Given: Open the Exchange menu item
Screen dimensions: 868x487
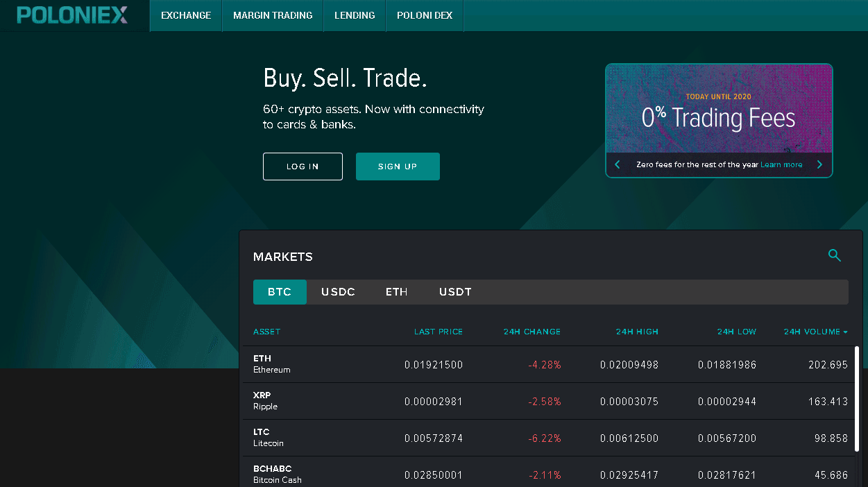Looking at the screenshot, I should click(186, 15).
